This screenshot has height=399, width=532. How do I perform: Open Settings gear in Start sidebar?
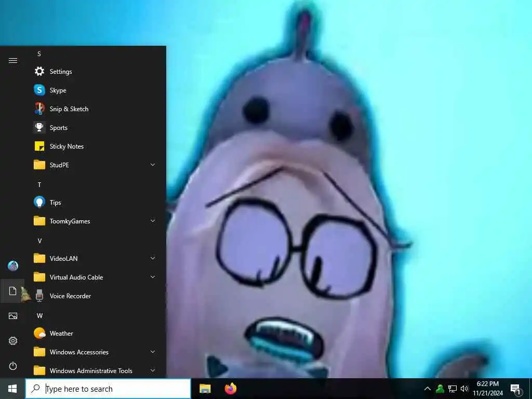point(13,341)
